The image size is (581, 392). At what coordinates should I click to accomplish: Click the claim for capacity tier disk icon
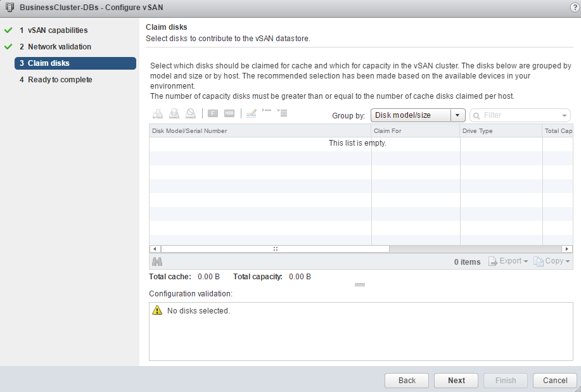point(174,114)
